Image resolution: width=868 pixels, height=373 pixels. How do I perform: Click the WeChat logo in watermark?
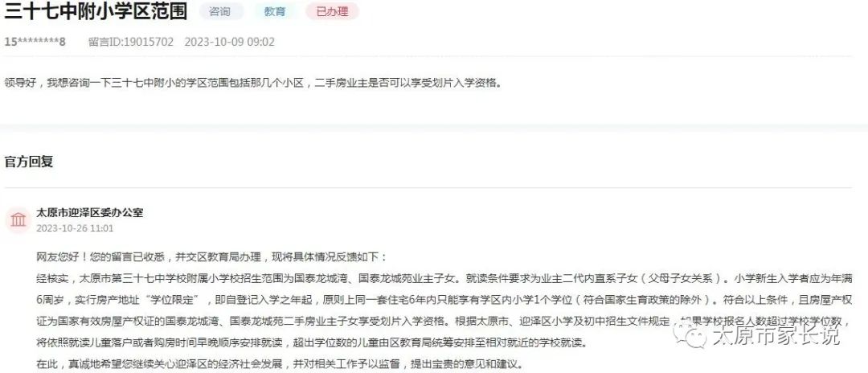coord(690,334)
